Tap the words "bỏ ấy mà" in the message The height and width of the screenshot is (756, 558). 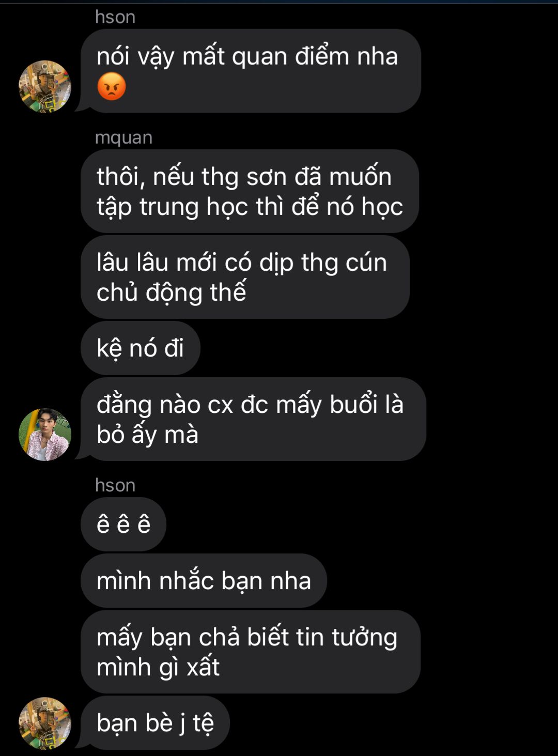pos(148,435)
